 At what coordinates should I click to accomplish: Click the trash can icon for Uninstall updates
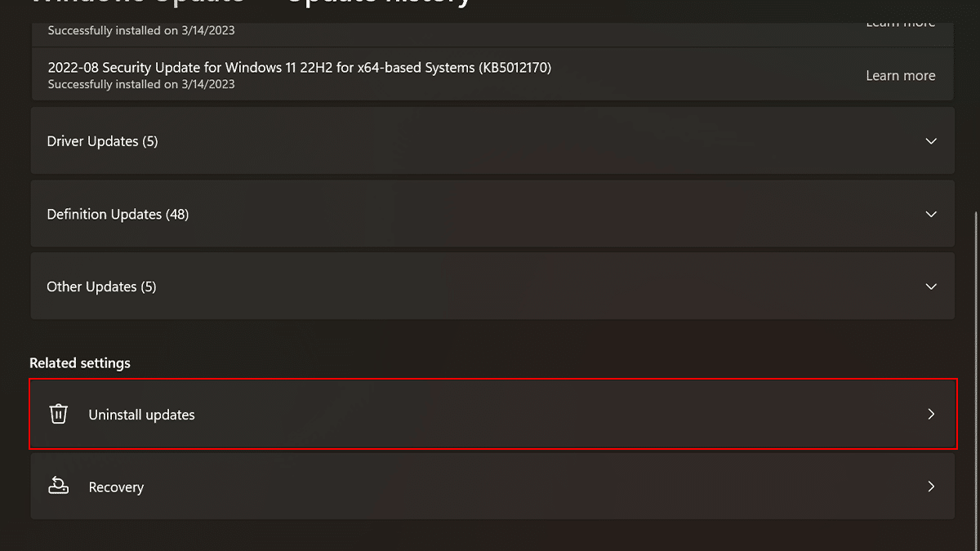(59, 414)
